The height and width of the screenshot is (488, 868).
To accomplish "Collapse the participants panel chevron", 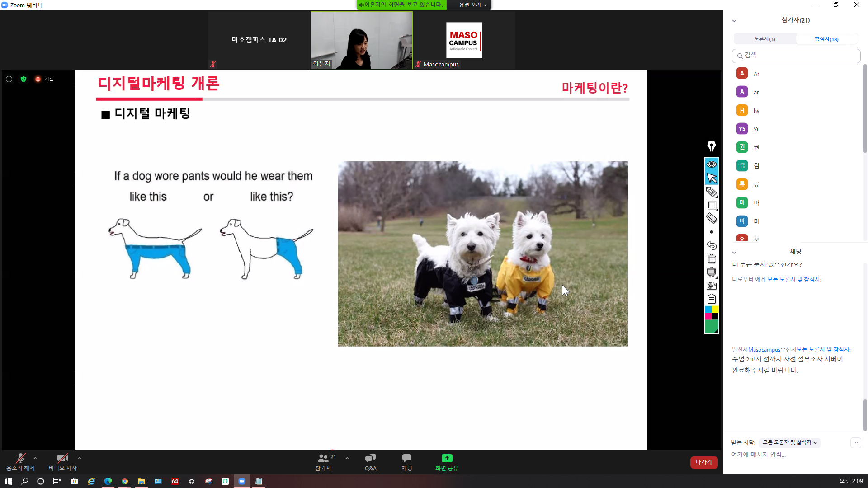I will tap(734, 21).
